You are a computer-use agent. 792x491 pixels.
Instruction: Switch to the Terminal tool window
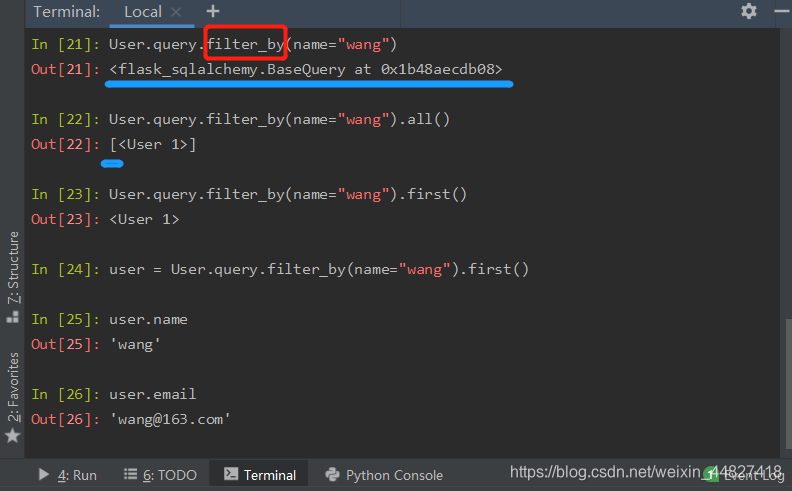[x=260, y=475]
